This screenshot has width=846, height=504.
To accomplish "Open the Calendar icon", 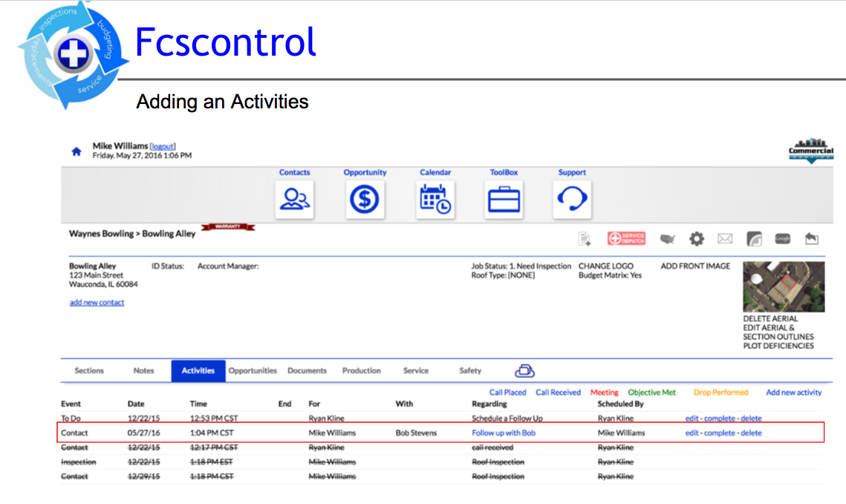I will [x=435, y=200].
